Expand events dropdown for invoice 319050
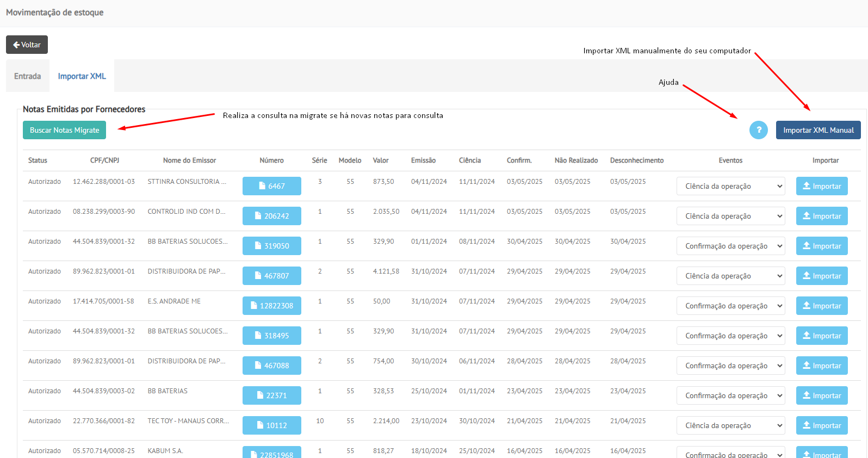Screen dimensions: 868x458 [731, 246]
